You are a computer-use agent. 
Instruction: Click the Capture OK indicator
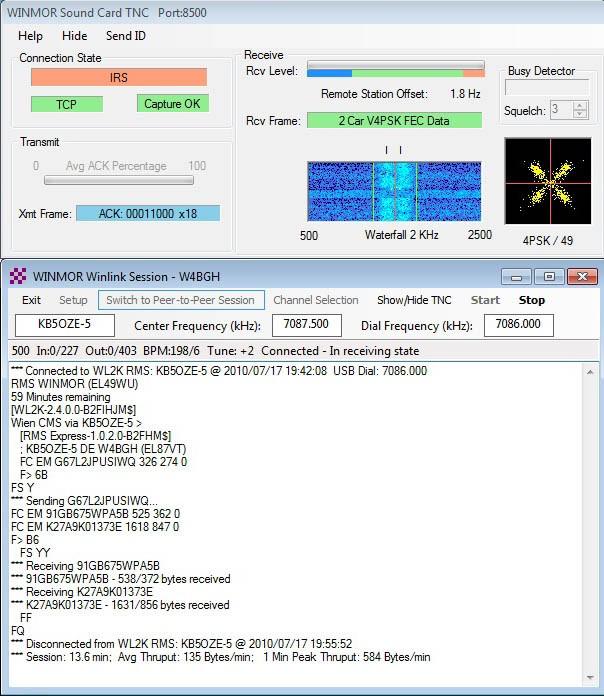click(173, 104)
